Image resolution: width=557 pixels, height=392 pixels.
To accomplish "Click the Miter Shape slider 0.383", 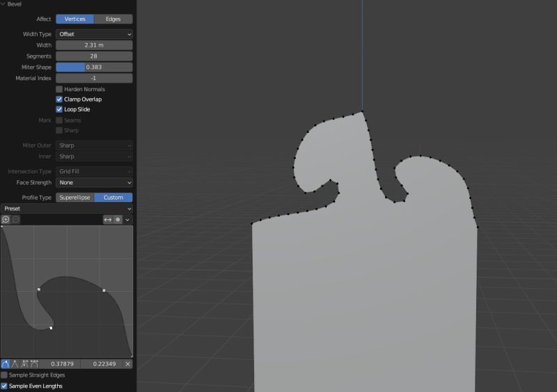I will pyautogui.click(x=94, y=67).
